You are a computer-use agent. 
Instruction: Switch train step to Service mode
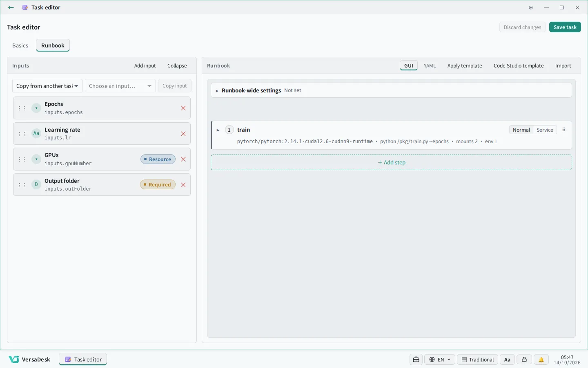[545, 130]
